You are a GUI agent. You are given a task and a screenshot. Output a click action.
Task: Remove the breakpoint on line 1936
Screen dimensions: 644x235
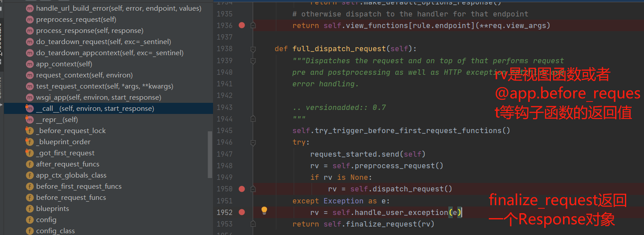[242, 25]
